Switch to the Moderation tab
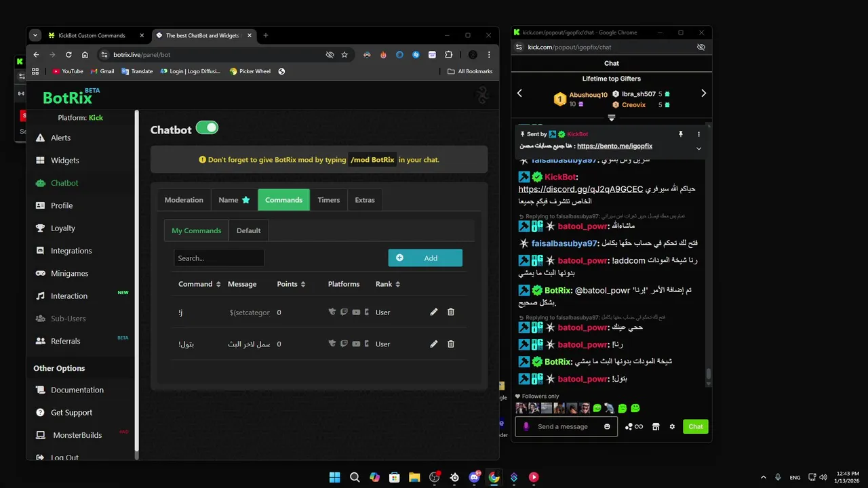Viewport: 868px width, 488px height. [x=184, y=200]
